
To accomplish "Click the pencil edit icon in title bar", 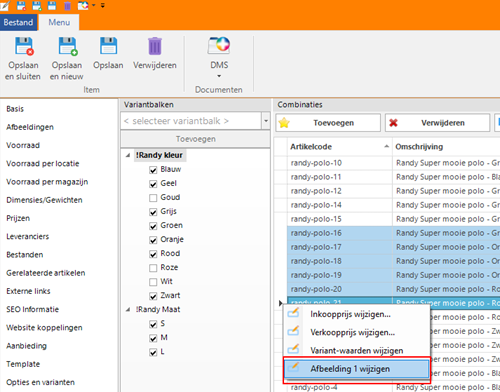I will [5, 5].
